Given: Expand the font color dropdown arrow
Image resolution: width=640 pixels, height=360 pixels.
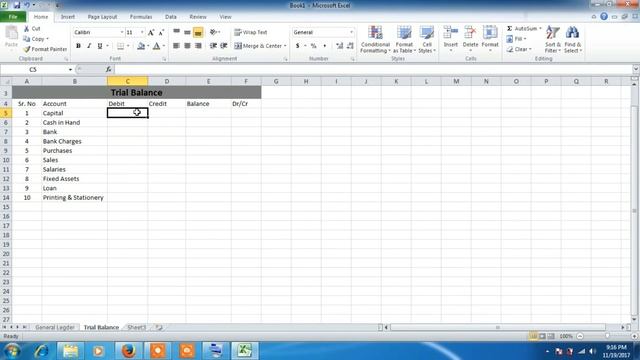Looking at the screenshot, I should [164, 46].
